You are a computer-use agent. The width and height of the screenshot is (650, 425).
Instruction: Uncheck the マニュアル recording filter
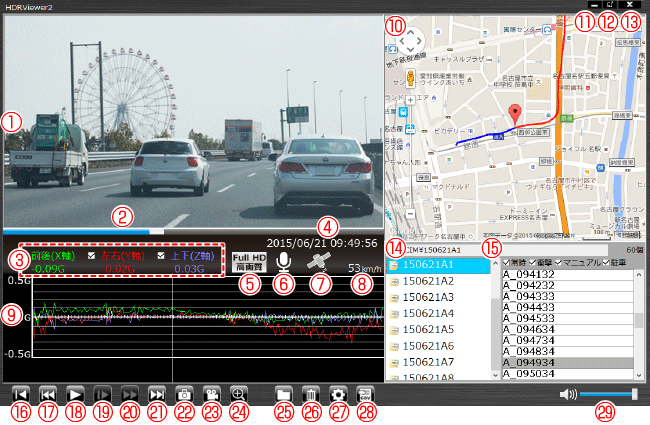558,262
